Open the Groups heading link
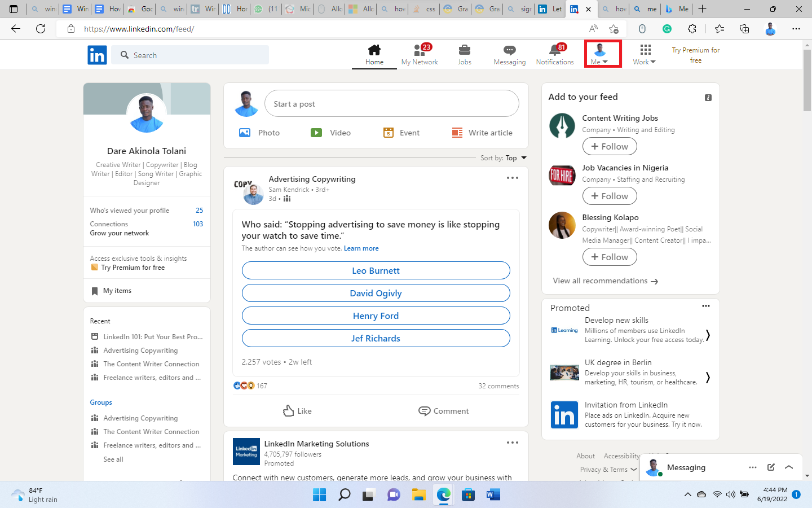 [x=101, y=402]
